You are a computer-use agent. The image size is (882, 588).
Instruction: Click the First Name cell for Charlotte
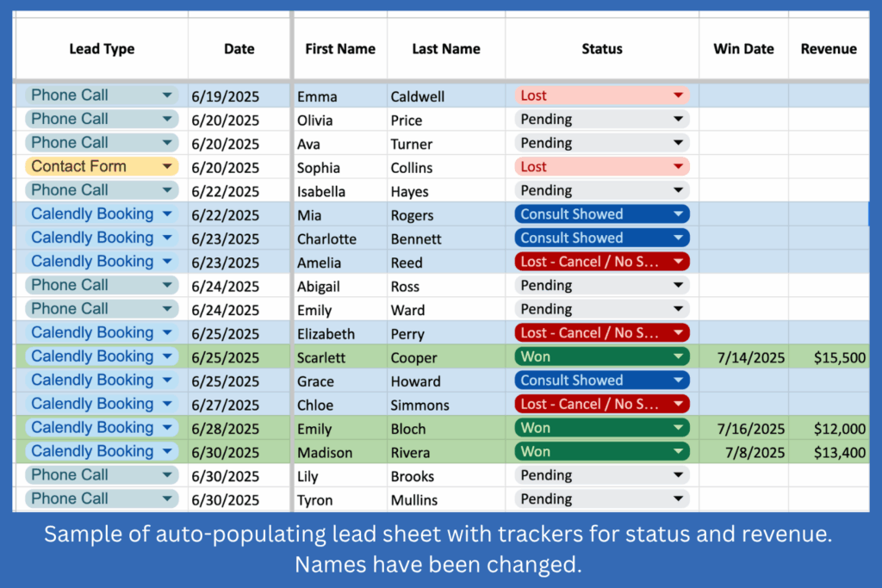339,238
